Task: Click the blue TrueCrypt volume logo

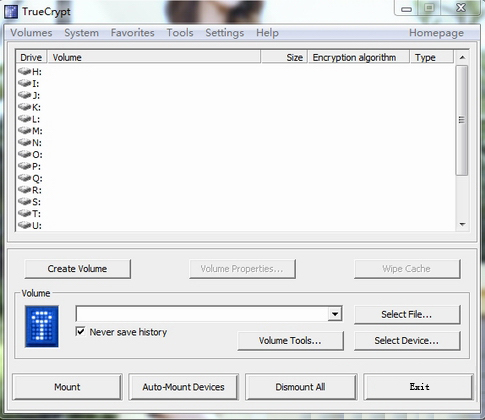Action: coord(42,326)
